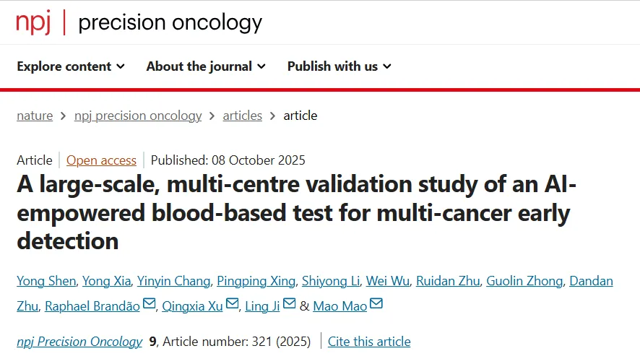Click envelope icon next to Mao Mao
The width and height of the screenshot is (640, 364).
pyautogui.click(x=376, y=305)
